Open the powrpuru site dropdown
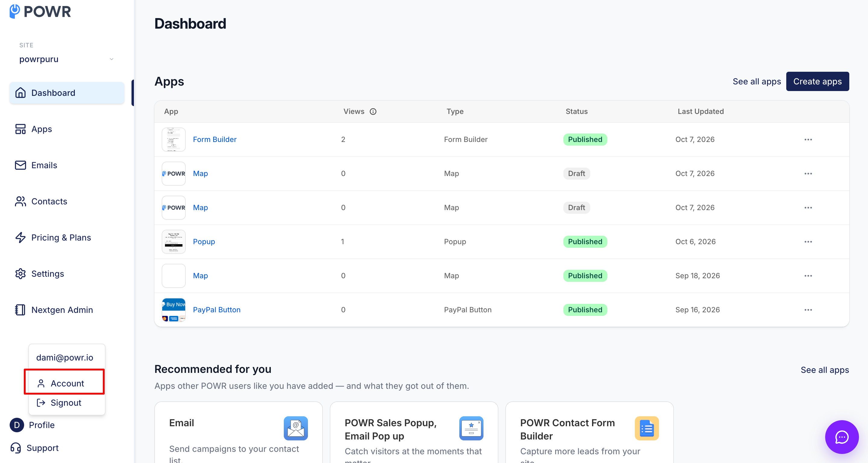This screenshot has width=868, height=463. pos(66,59)
